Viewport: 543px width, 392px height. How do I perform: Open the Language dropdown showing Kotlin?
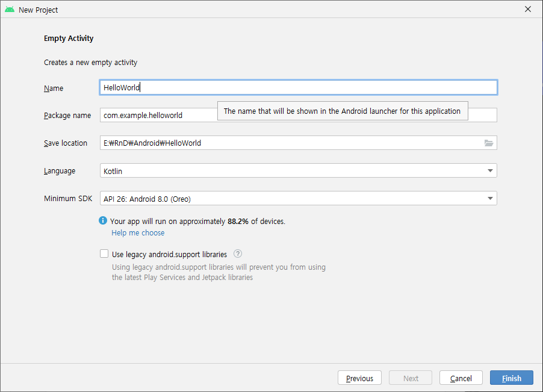[298, 171]
